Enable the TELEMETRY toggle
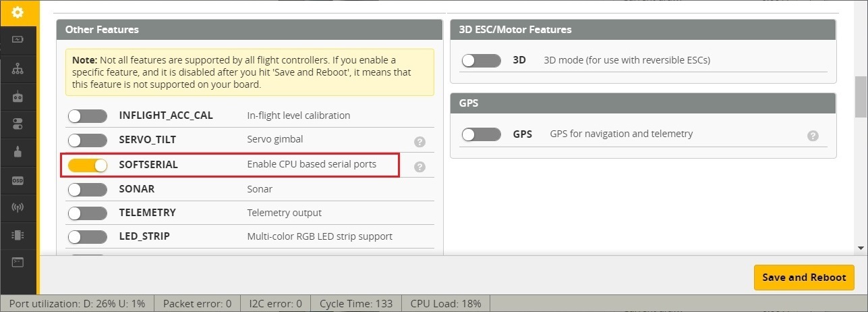868x312 pixels. (x=88, y=213)
